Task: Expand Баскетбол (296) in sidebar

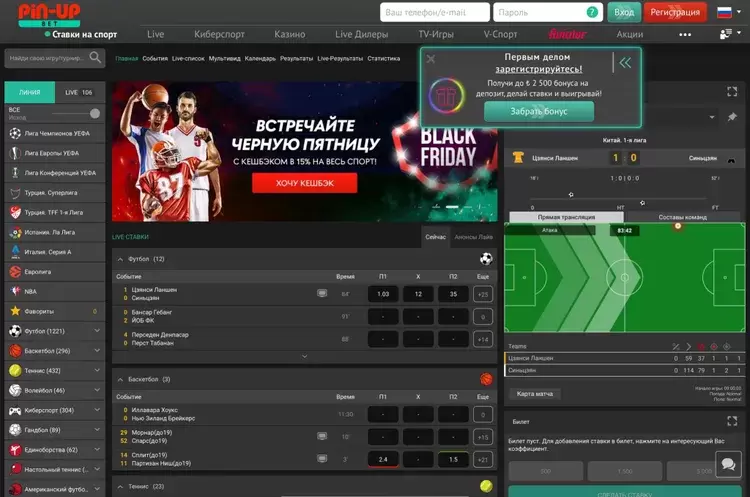Action: click(55, 351)
